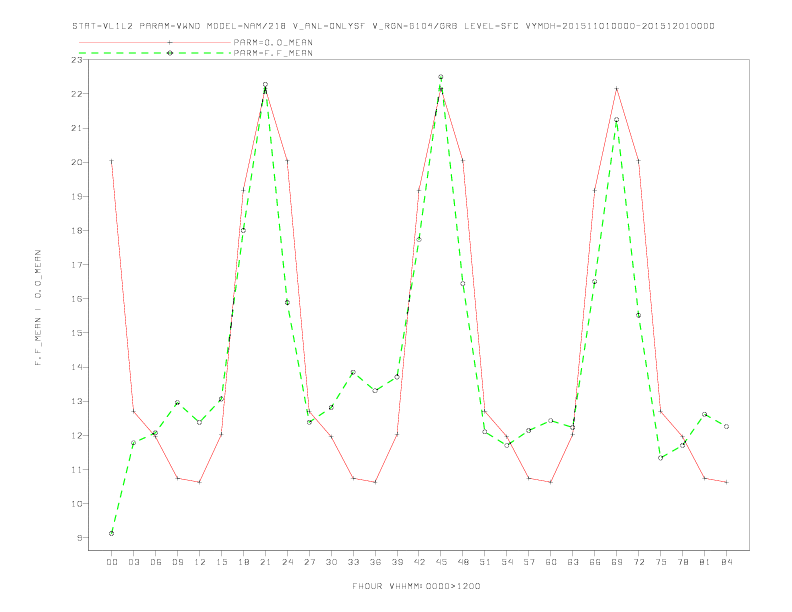This screenshot has width=792, height=612.
Task: Click the green circle data point at hour 84
Action: tap(726, 427)
